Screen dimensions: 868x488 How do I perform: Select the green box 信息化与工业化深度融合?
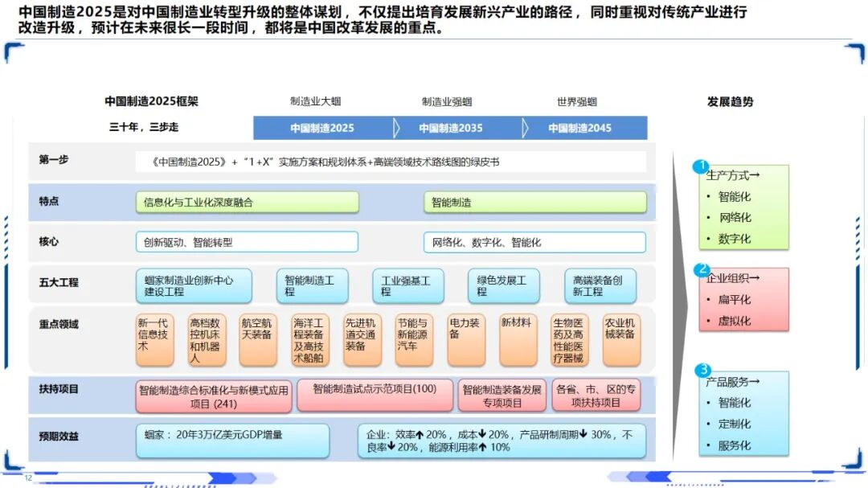(248, 202)
